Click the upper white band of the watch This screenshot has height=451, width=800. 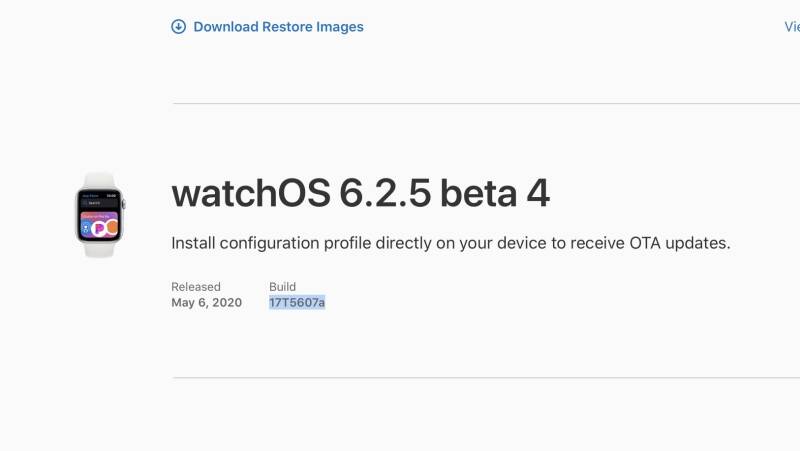click(x=99, y=180)
